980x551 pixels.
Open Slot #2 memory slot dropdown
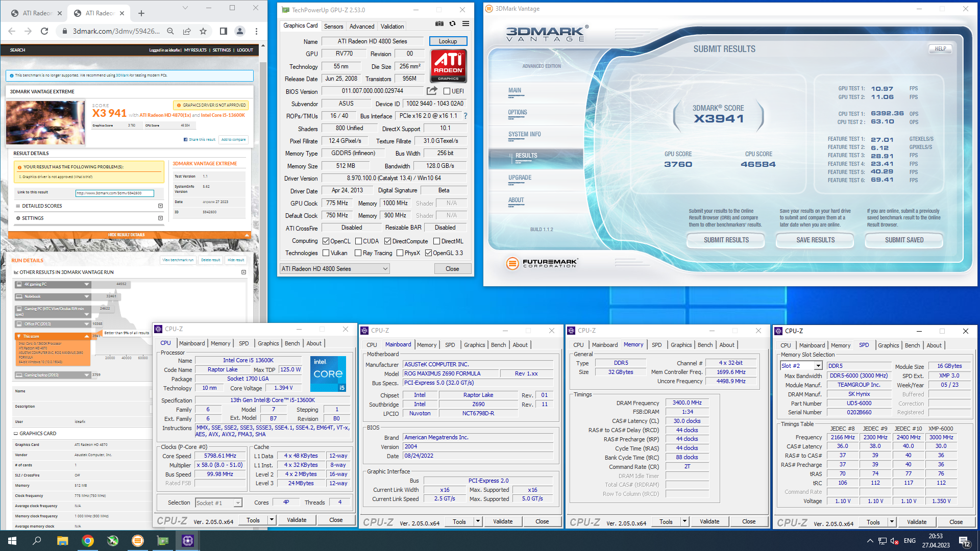tap(801, 366)
